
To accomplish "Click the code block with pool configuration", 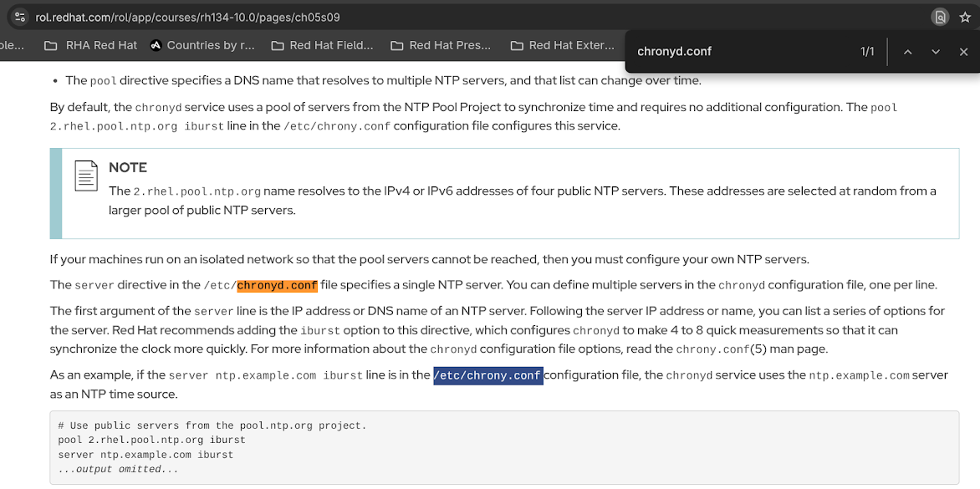I will [503, 447].
